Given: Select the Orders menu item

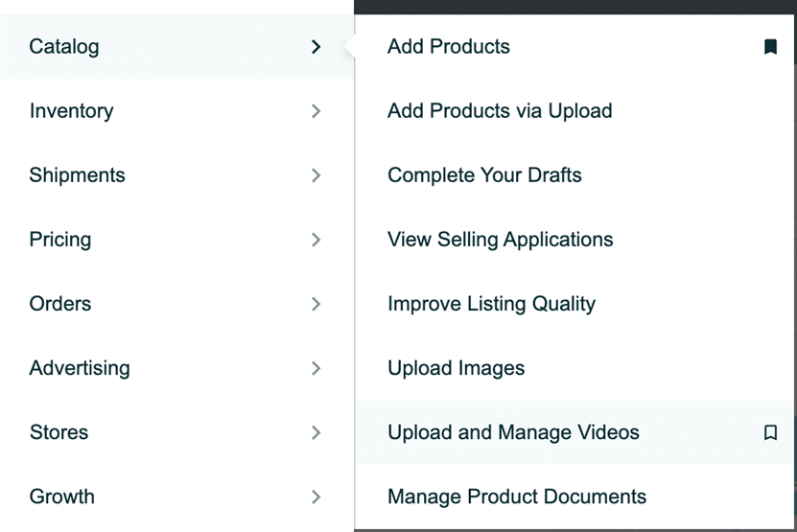Looking at the screenshot, I should (60, 304).
